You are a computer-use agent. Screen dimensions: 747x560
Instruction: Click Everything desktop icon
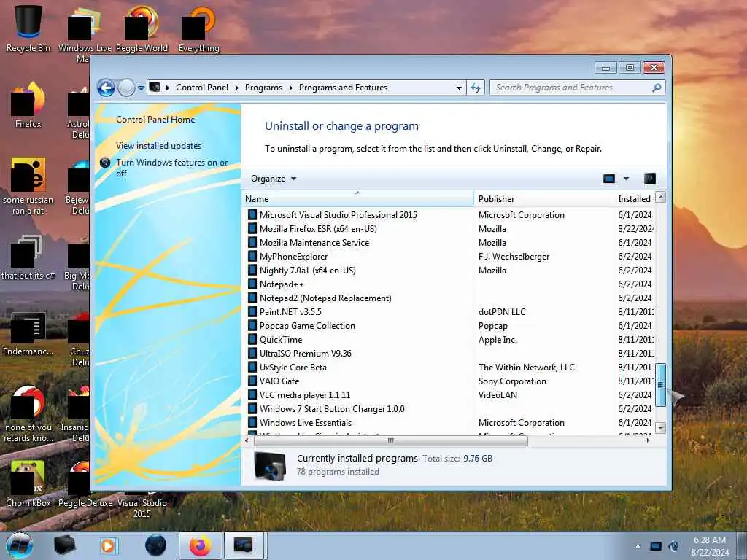pos(198,28)
